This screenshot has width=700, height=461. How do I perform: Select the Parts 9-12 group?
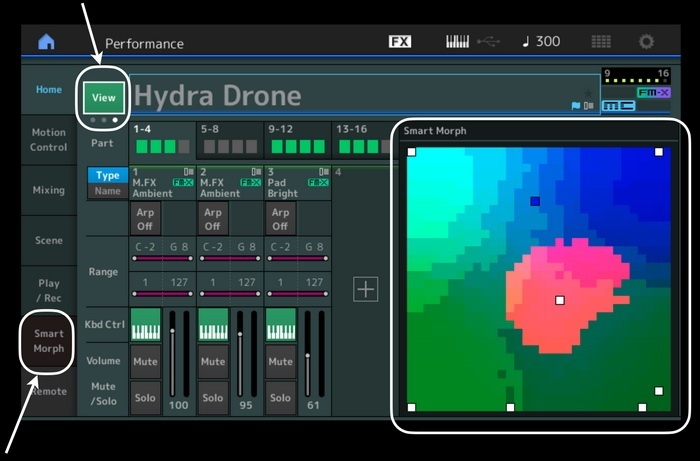(297, 140)
